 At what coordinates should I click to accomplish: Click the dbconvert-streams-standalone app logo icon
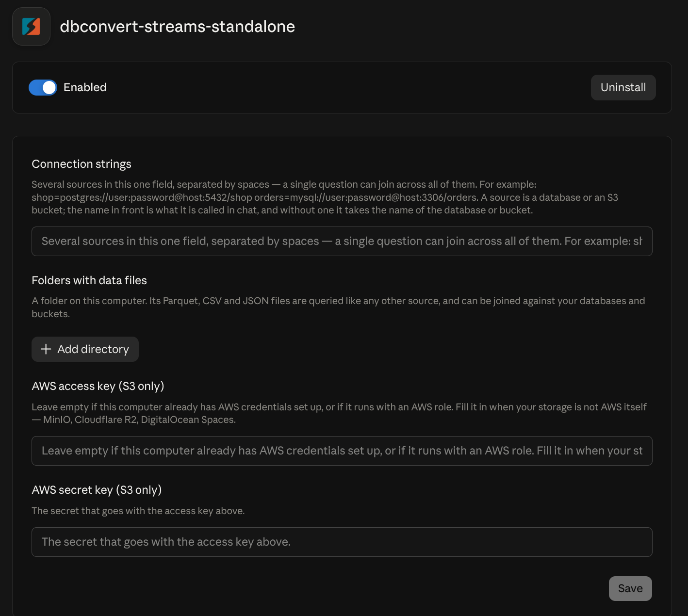tap(31, 27)
